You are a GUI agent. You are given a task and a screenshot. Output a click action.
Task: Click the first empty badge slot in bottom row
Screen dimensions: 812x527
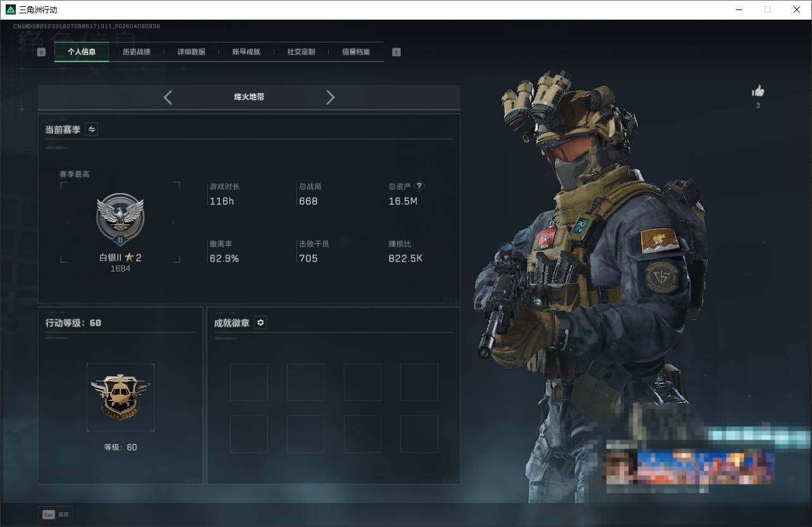pyautogui.click(x=248, y=434)
